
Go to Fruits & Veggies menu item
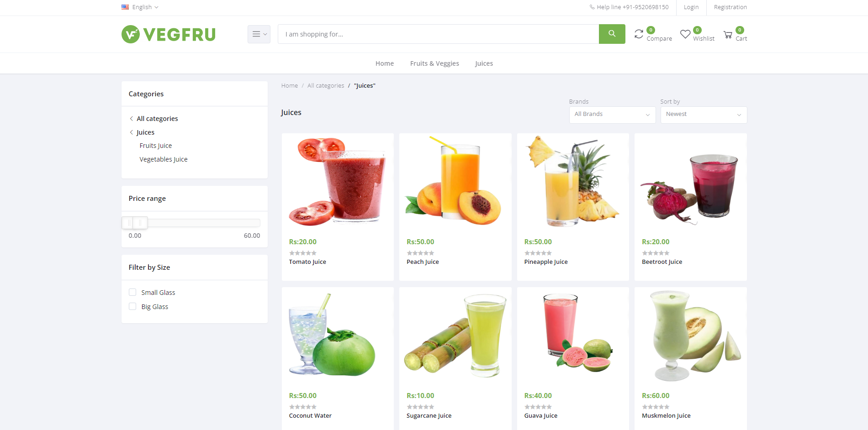click(x=434, y=63)
